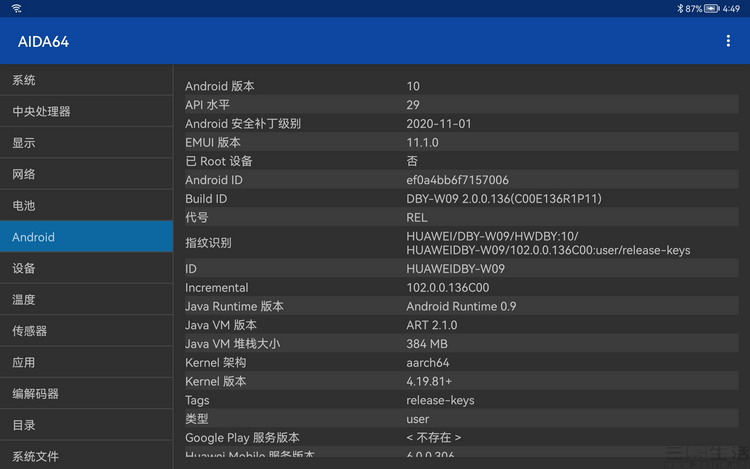Open the 中央处理器 section
The width and height of the screenshot is (750, 469).
[86, 111]
